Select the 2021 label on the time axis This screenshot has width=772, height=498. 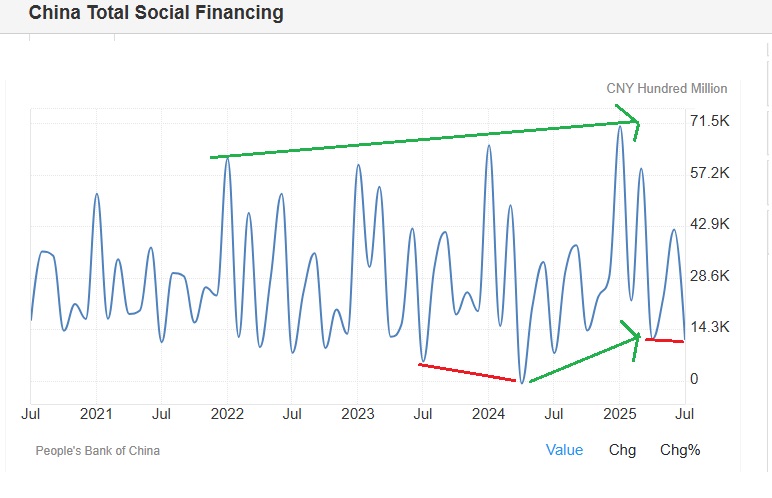click(96, 412)
